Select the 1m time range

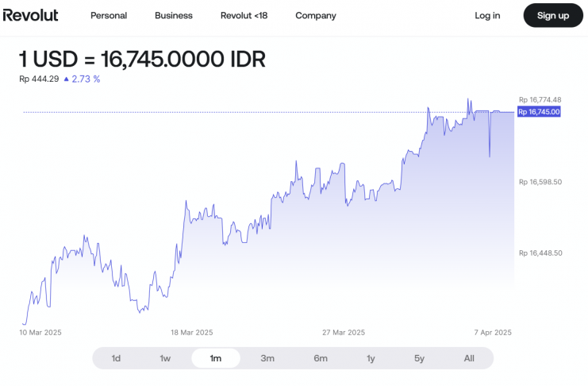(215, 358)
